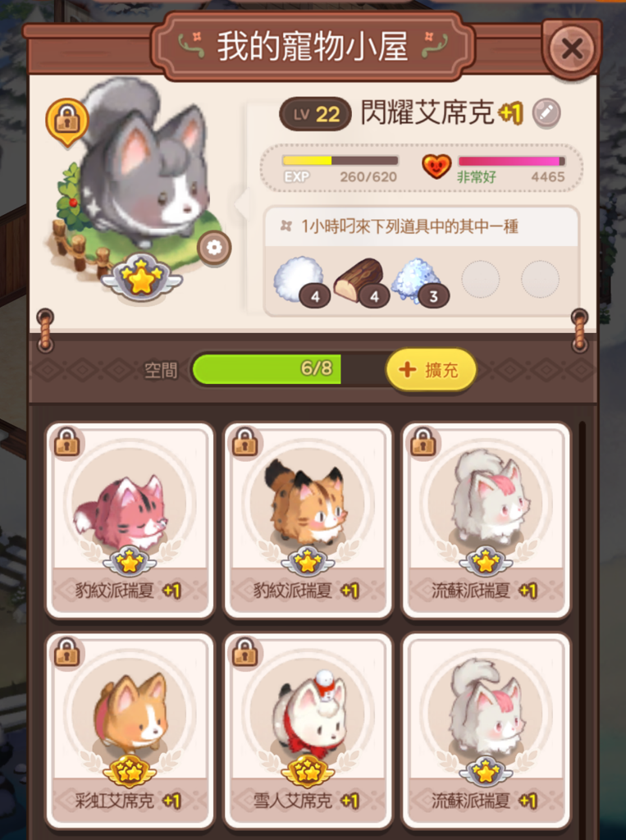Toggle the gold lock on the featured pet

pyautogui.click(x=67, y=122)
